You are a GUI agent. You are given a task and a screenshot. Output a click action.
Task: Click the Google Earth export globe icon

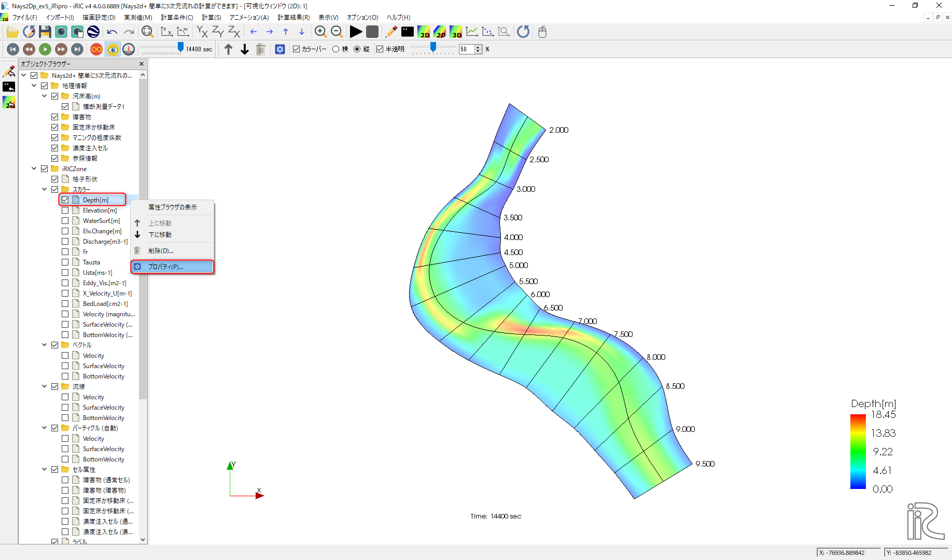[x=93, y=32]
